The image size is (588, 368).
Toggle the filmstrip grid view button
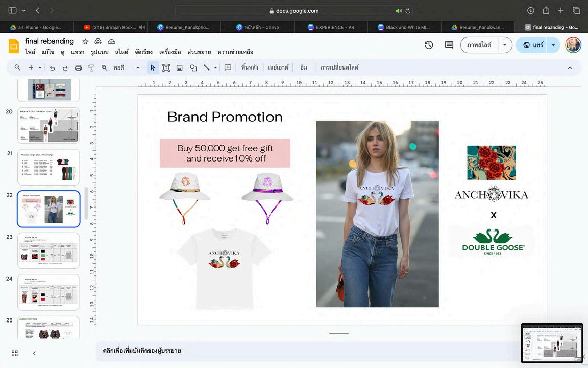coord(15,353)
